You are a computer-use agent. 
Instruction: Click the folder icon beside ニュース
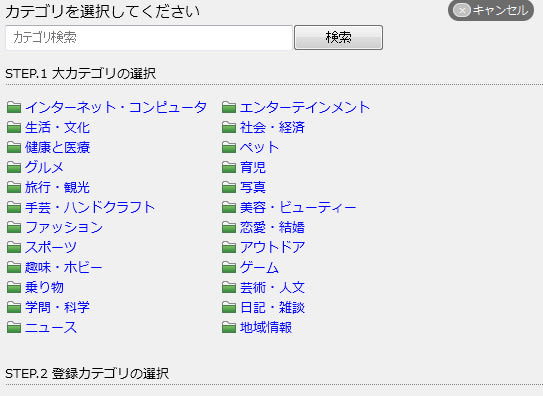coord(14,327)
